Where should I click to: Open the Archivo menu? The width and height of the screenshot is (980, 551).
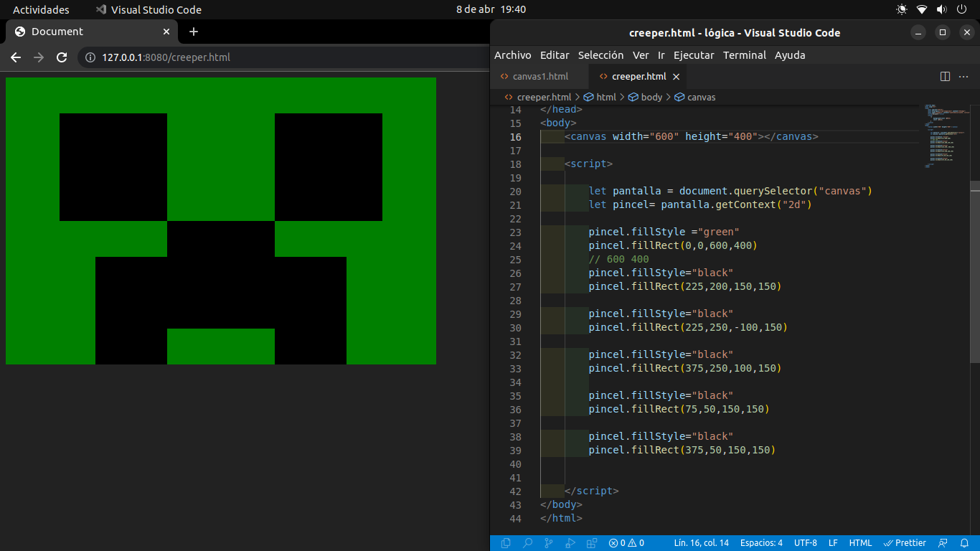(513, 55)
